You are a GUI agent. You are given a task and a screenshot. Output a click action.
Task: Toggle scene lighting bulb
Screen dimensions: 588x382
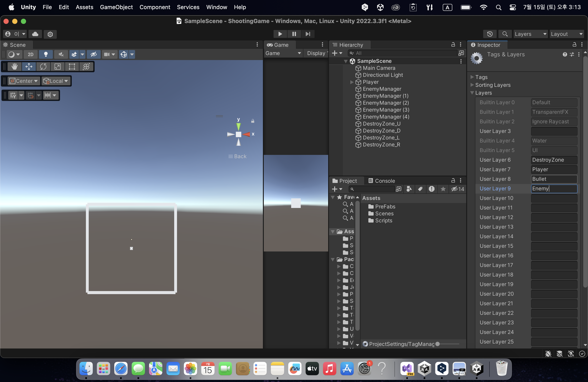(x=46, y=54)
